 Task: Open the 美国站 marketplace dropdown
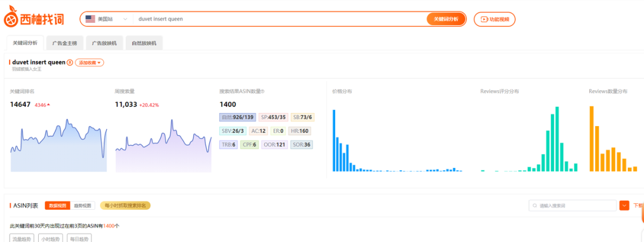pyautogui.click(x=106, y=19)
